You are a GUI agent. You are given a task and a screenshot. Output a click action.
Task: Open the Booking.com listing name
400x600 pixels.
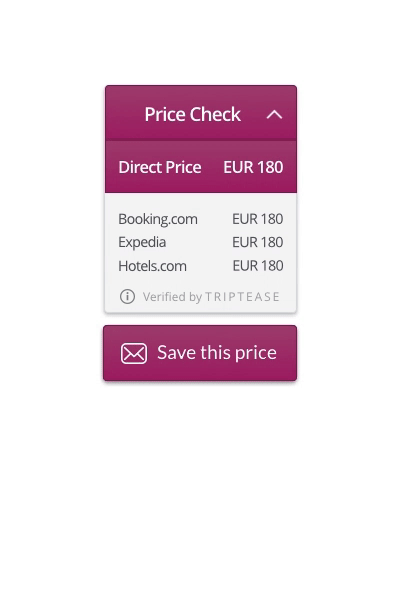pyautogui.click(x=158, y=219)
